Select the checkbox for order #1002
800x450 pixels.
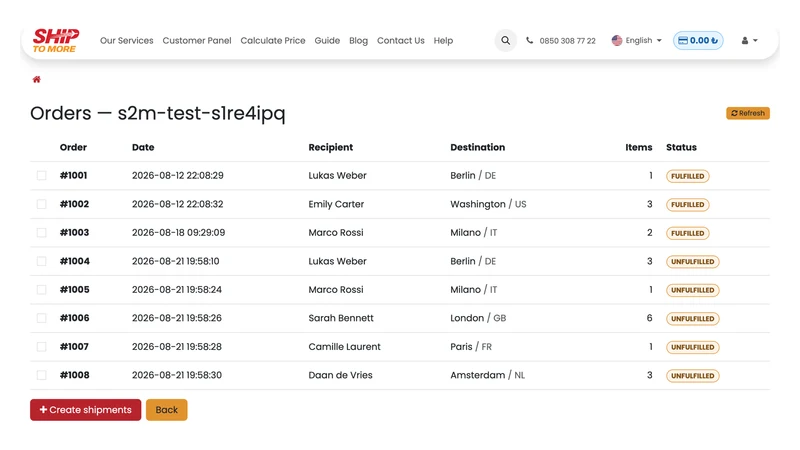point(41,204)
